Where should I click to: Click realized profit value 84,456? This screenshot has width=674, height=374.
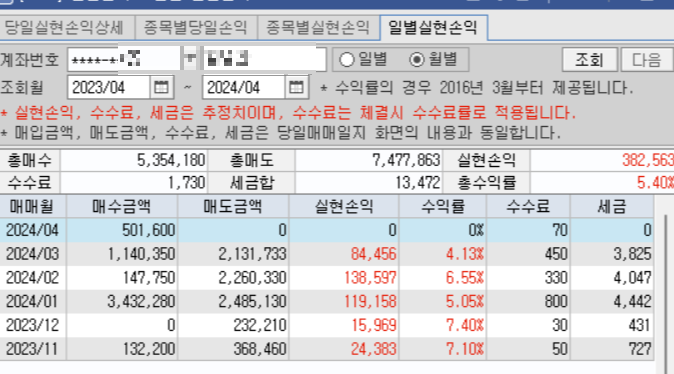pos(373,254)
